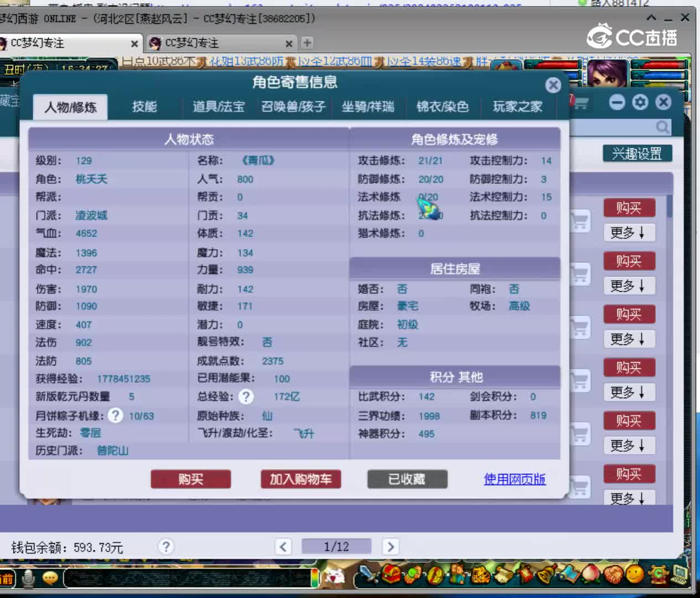Image resolution: width=700 pixels, height=598 pixels.
Task: Click the wallet balance 593.73元 text
Action: (99, 548)
